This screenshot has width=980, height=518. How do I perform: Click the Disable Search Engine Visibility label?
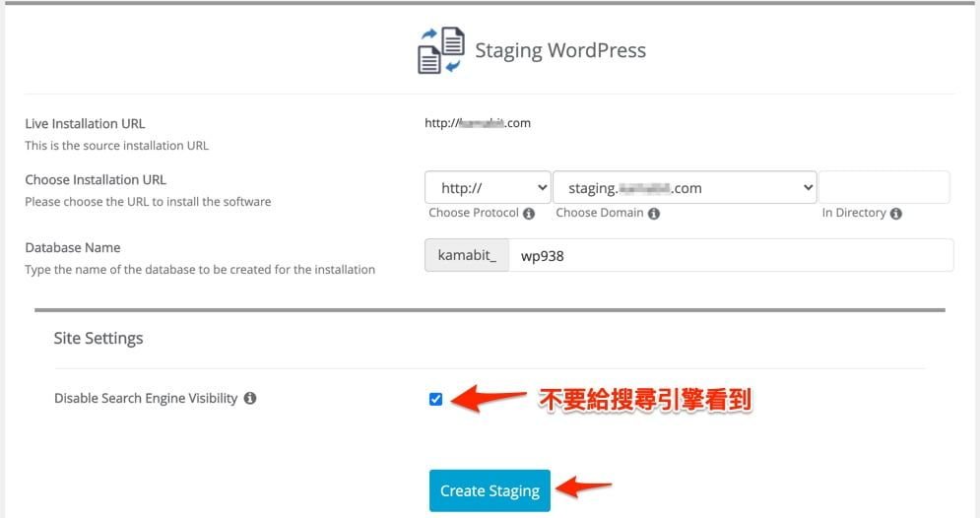(146, 399)
